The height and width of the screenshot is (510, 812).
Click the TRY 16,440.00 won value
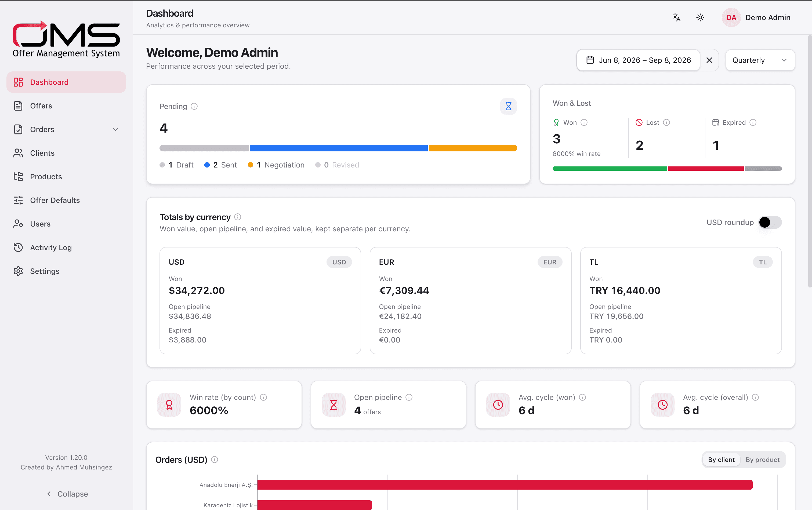click(625, 290)
